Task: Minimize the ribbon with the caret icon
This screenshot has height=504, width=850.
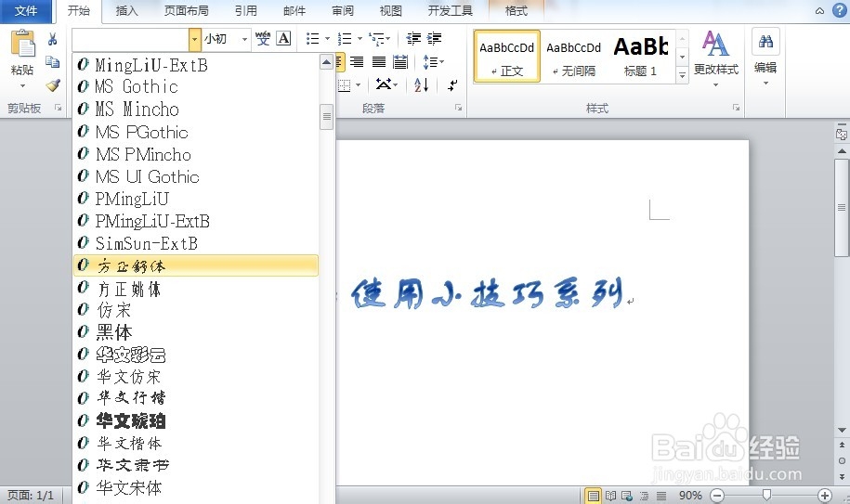Action: pos(819,11)
